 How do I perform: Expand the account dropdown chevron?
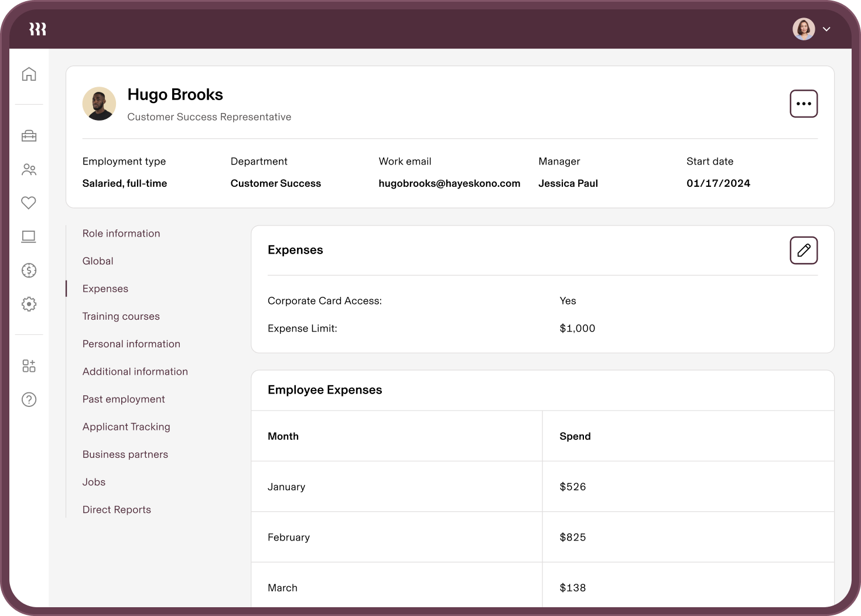click(x=826, y=29)
